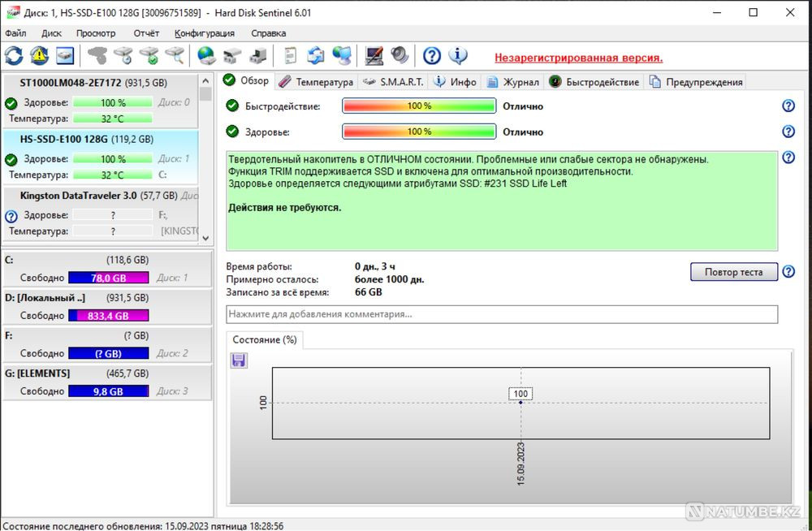The image size is (812, 531).
Task: Click the Незарегистрированная версия link
Action: 578,58
